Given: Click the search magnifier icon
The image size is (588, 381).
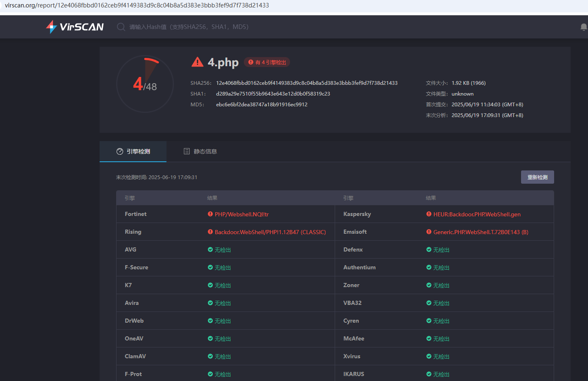Looking at the screenshot, I should [x=121, y=27].
